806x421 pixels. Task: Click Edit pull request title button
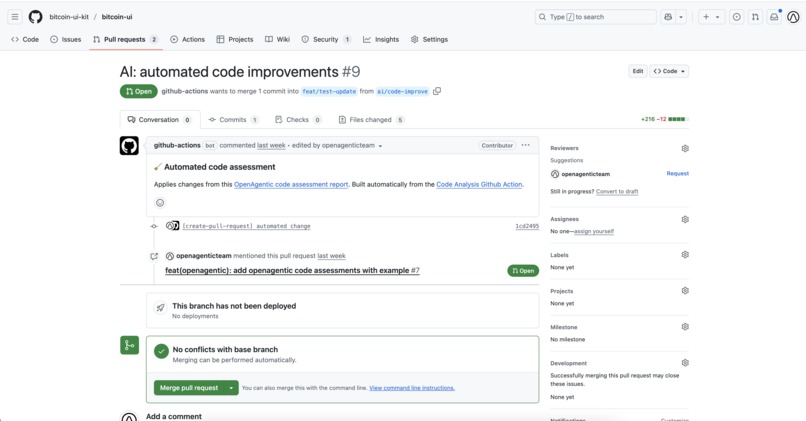tap(638, 71)
